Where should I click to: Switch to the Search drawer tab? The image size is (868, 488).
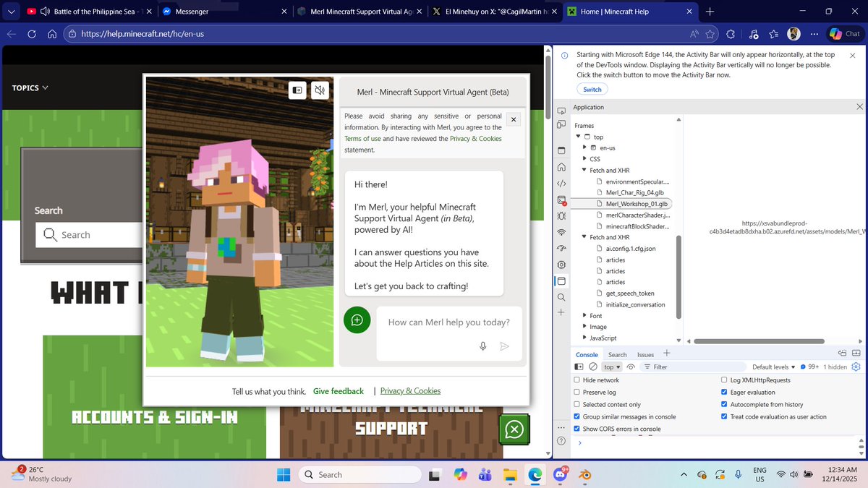click(x=618, y=355)
